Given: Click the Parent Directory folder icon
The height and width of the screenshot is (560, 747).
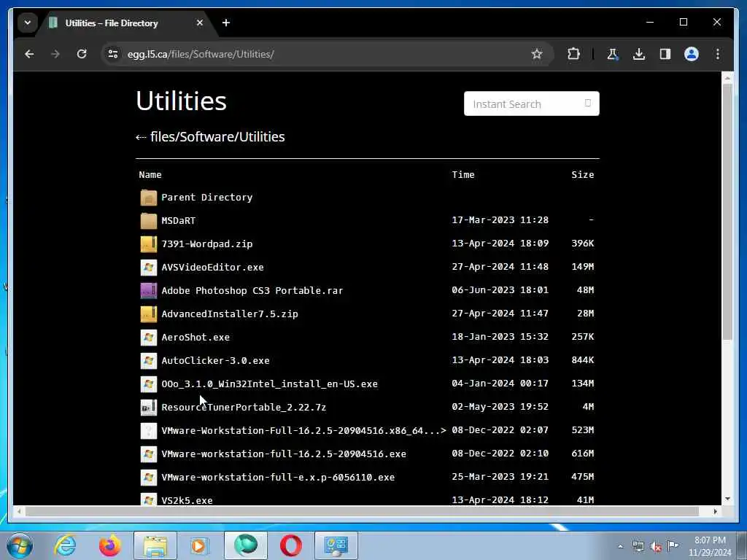Looking at the screenshot, I should coord(149,198).
